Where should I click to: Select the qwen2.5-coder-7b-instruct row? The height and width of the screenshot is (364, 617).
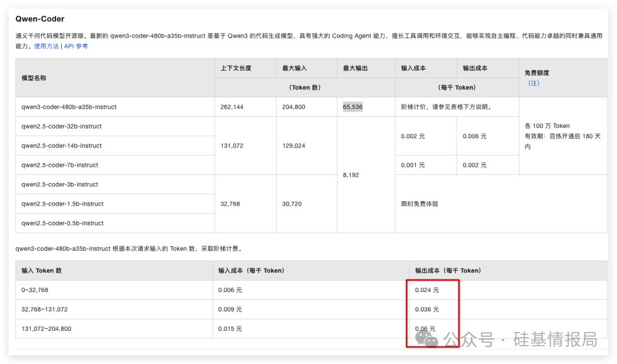coord(115,165)
